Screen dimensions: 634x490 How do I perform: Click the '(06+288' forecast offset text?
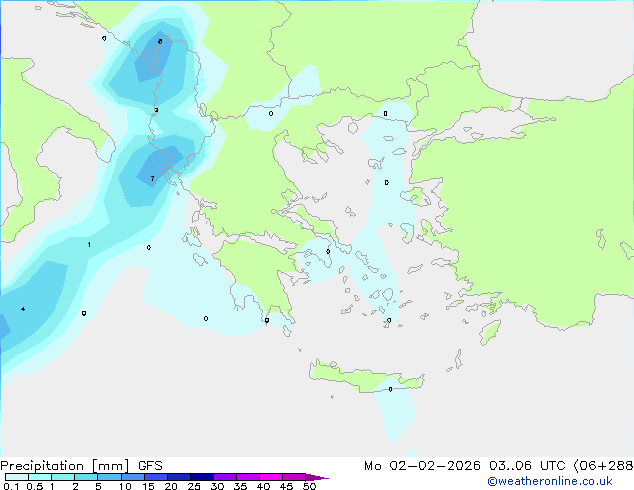point(603,466)
